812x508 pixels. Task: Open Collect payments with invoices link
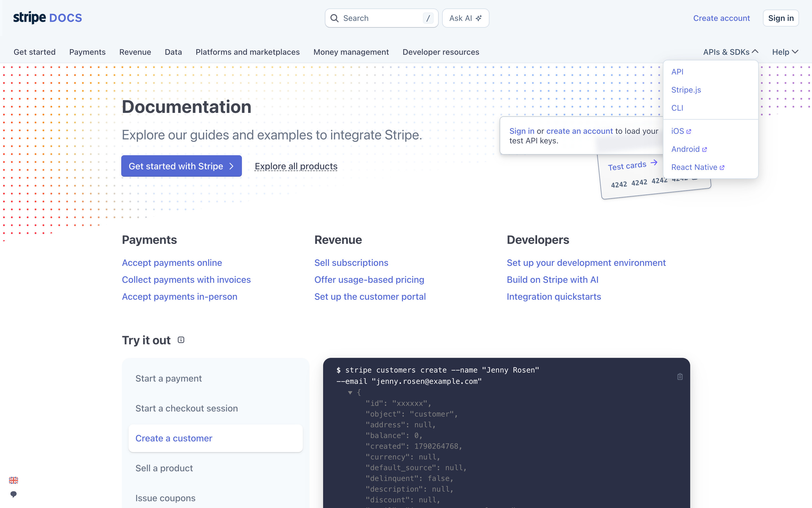(186, 279)
